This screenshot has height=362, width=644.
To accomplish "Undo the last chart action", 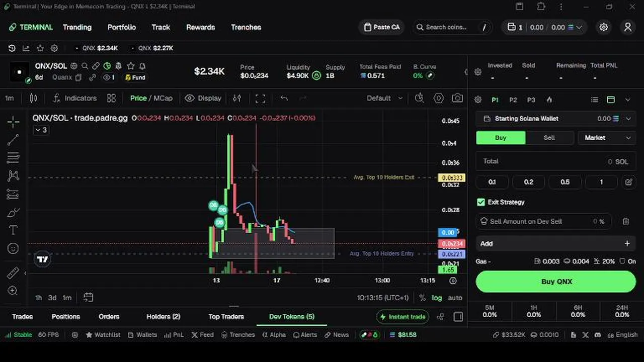I will point(284,99).
